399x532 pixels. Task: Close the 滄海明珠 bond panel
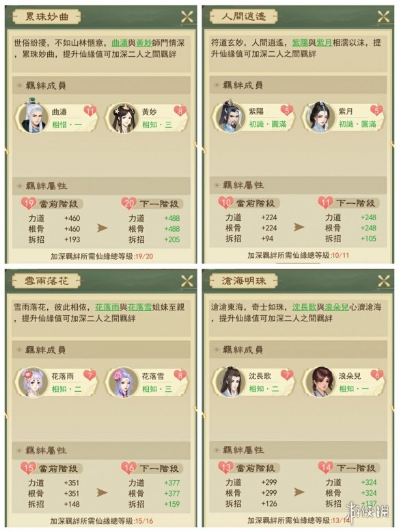tap(383, 280)
